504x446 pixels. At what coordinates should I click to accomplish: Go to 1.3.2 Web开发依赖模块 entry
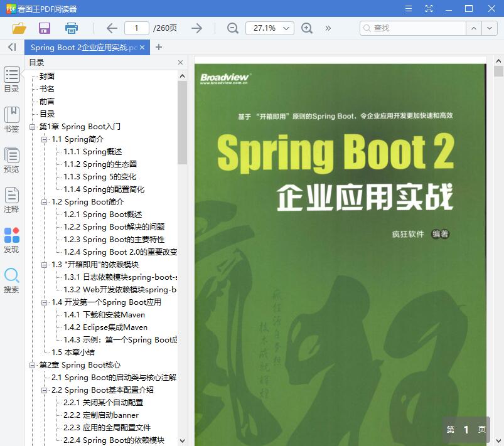pos(121,290)
